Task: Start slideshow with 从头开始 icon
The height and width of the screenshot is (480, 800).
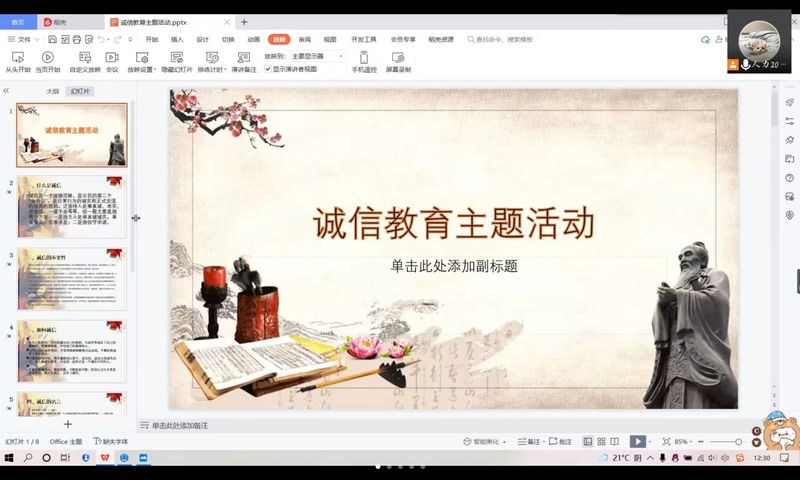Action: (x=17, y=58)
